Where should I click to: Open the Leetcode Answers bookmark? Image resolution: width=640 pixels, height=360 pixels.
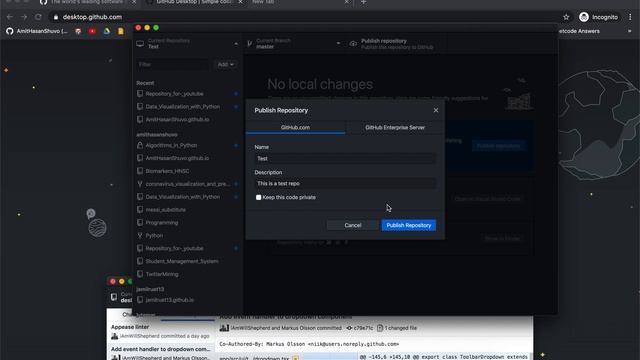579,31
